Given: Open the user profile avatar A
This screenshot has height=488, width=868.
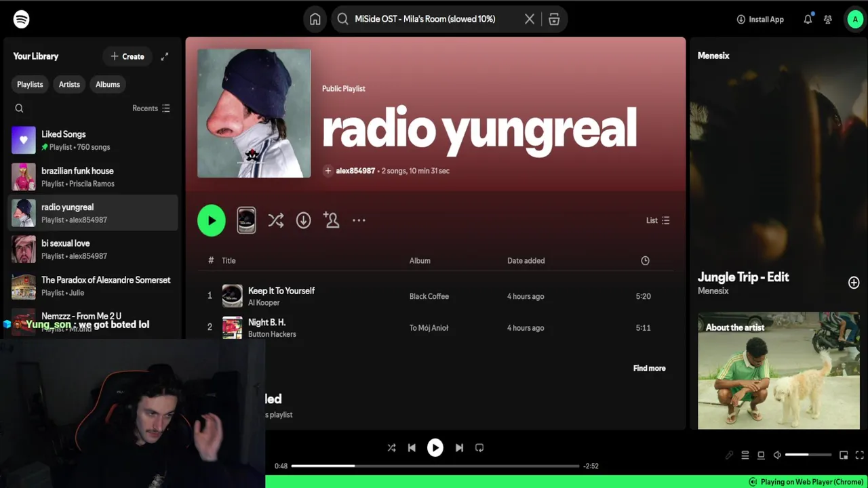Looking at the screenshot, I should [854, 19].
